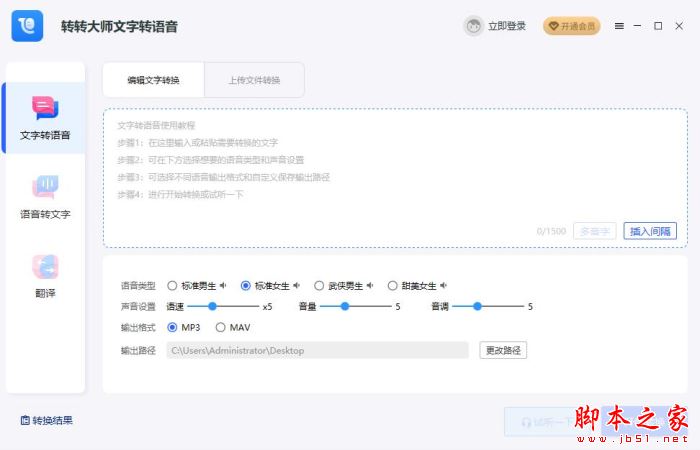
Task: Click the 声音设置 label
Action: click(138, 306)
